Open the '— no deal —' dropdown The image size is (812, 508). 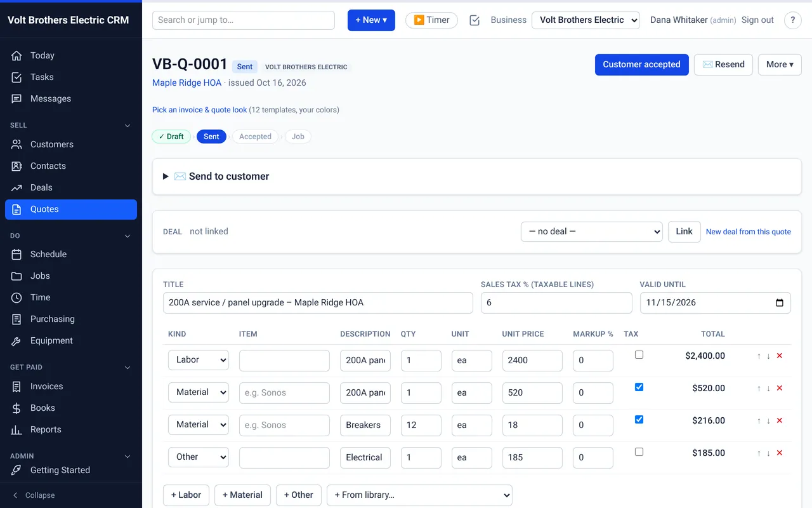(592, 232)
